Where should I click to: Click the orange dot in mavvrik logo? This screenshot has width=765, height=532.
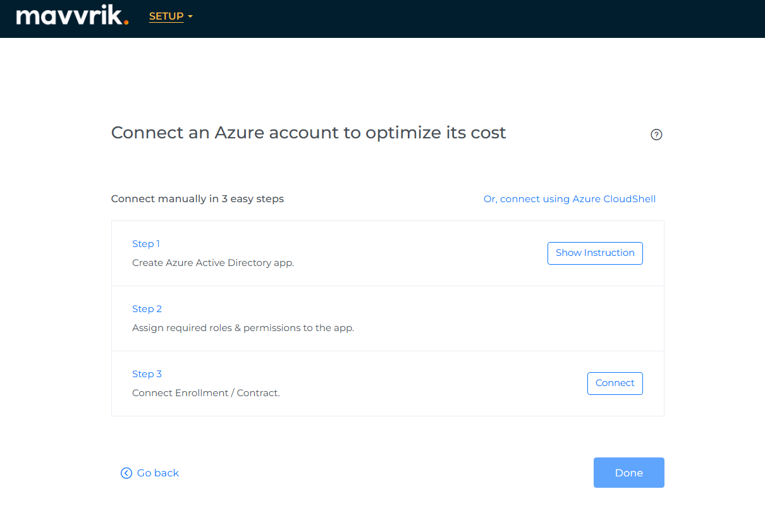pos(126,22)
